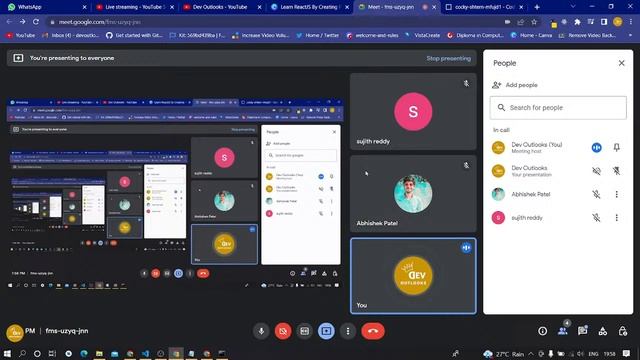This screenshot has height=360, width=640.
Task: Stop presenting the screen
Action: [448, 58]
